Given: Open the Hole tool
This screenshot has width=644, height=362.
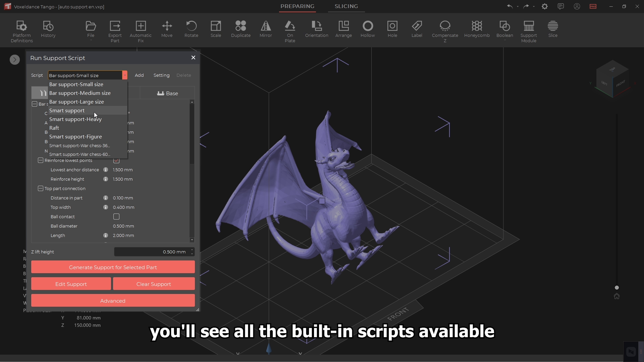Looking at the screenshot, I should pyautogui.click(x=392, y=29).
